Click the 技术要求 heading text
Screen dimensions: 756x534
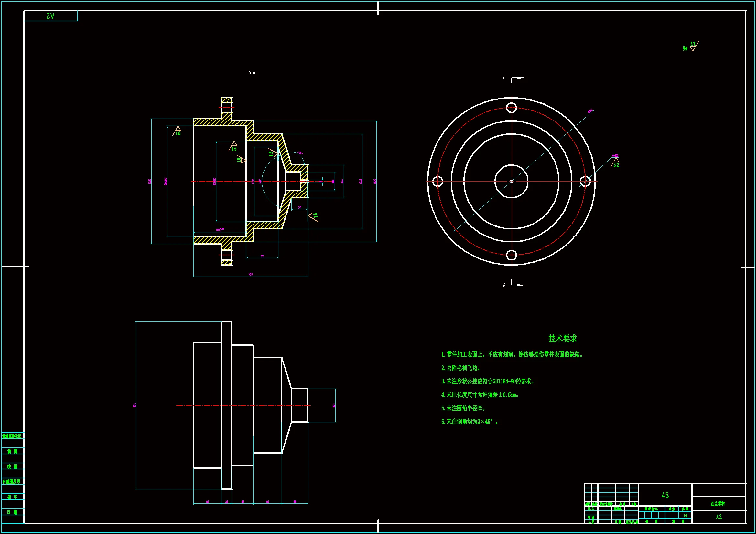562,338
